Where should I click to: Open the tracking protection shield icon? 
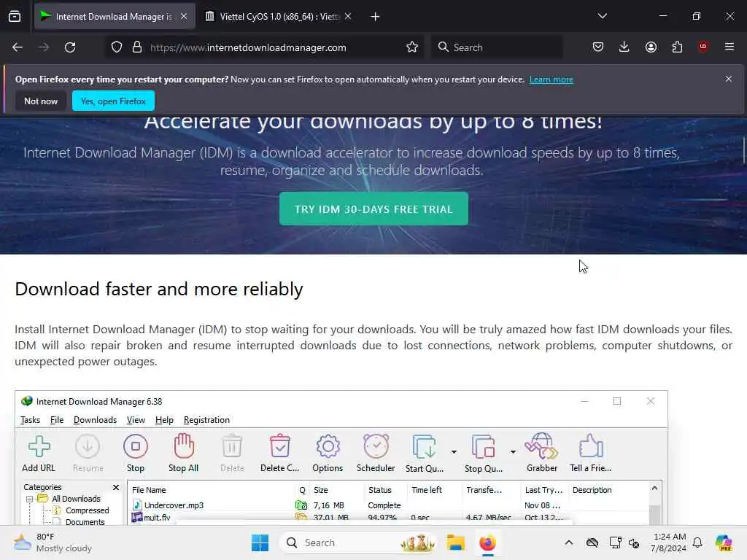117,47
